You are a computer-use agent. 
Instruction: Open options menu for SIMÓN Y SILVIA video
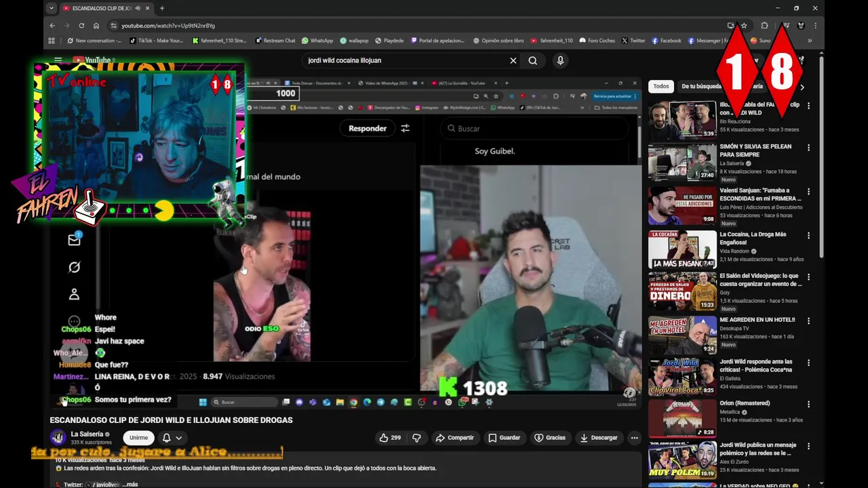[808, 147]
